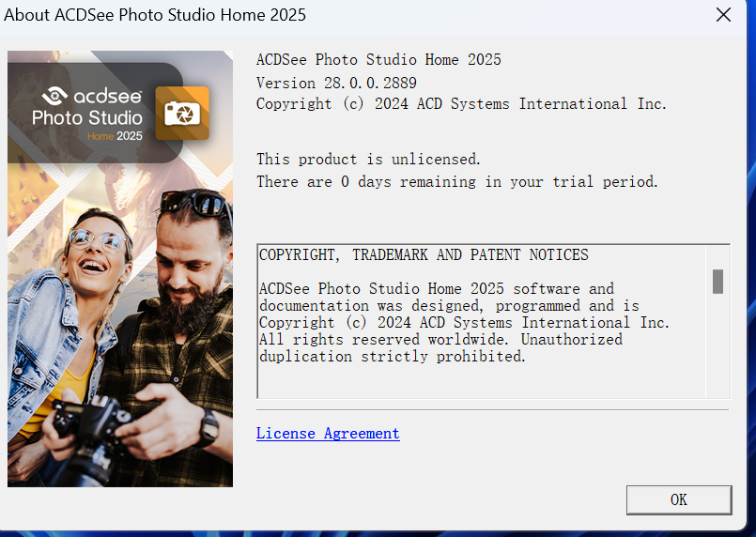
Task: Click 'duplication strictly prohibited.' text
Action: [x=392, y=356]
